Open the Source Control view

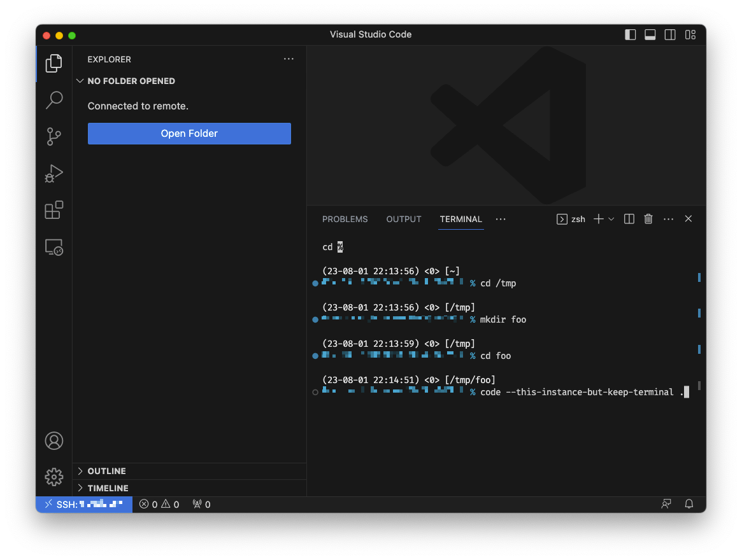point(54,137)
